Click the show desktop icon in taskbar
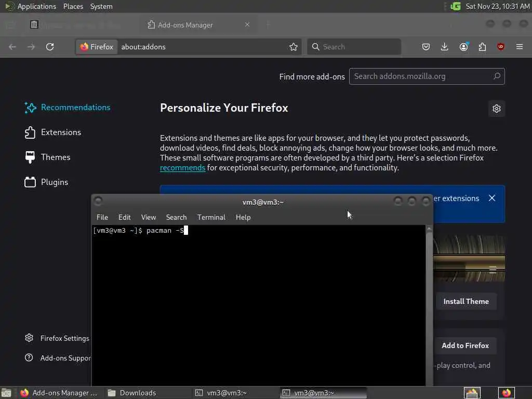532x399 pixels. point(6,393)
